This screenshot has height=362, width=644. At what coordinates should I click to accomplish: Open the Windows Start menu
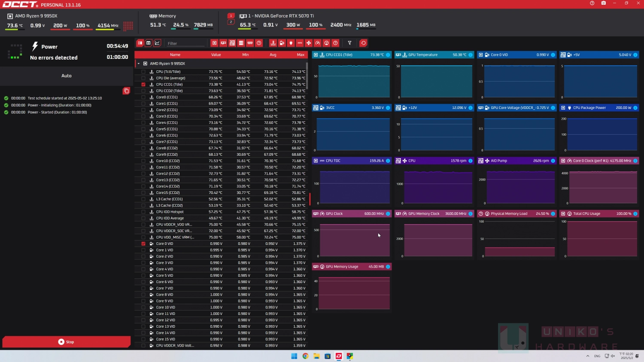tap(294, 356)
